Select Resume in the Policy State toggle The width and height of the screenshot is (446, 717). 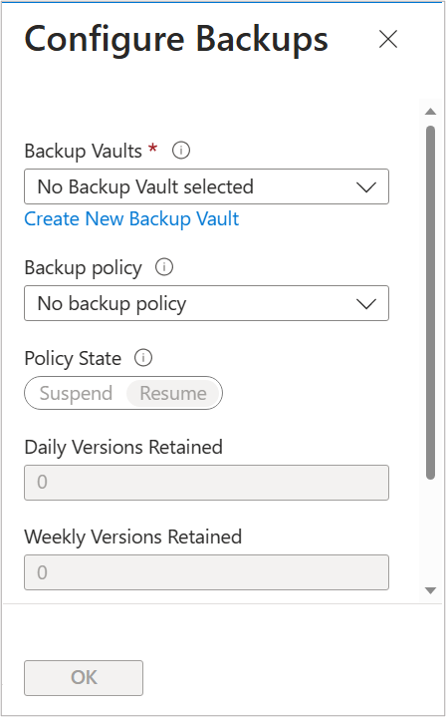[x=173, y=393]
